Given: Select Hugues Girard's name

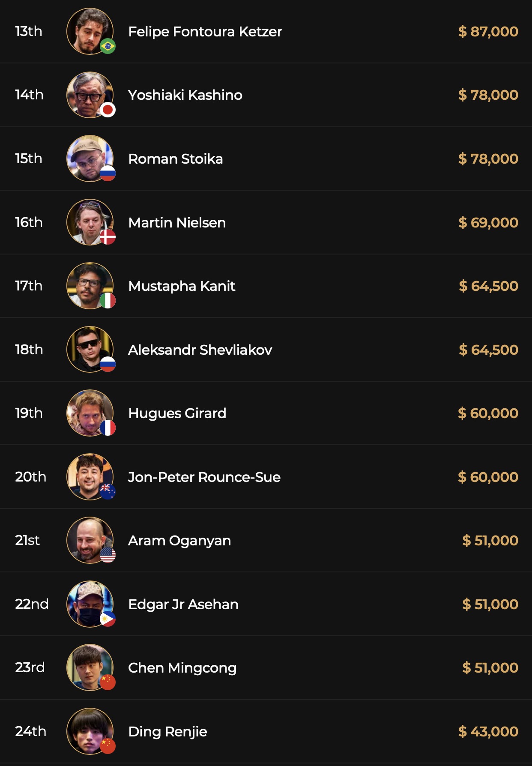Looking at the screenshot, I should pyautogui.click(x=177, y=413).
